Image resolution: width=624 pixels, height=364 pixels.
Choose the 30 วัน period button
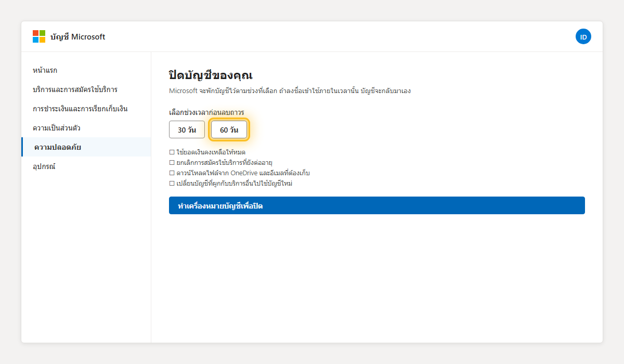pos(187,129)
